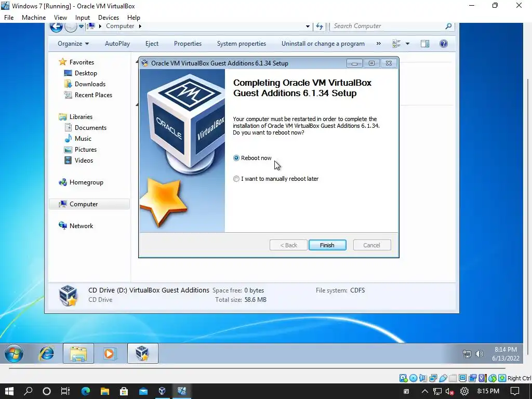The image size is (532, 399).
Task: Click the Explorer change view icon
Action: (396, 44)
